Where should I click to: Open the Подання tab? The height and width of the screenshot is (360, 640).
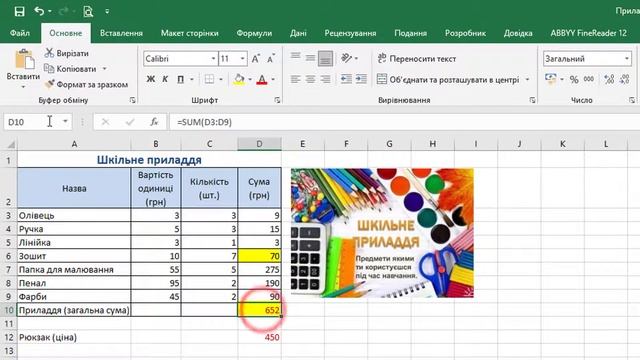(410, 33)
